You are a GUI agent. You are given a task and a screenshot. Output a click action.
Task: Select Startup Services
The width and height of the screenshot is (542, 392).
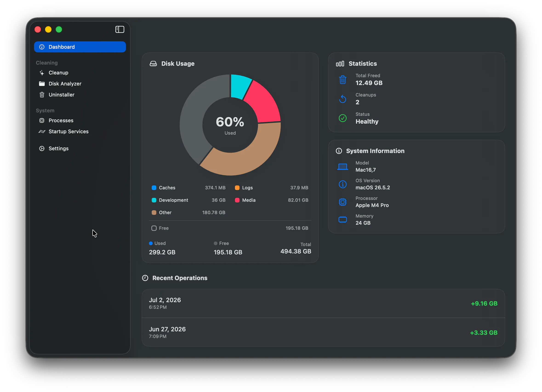[x=80, y=131]
